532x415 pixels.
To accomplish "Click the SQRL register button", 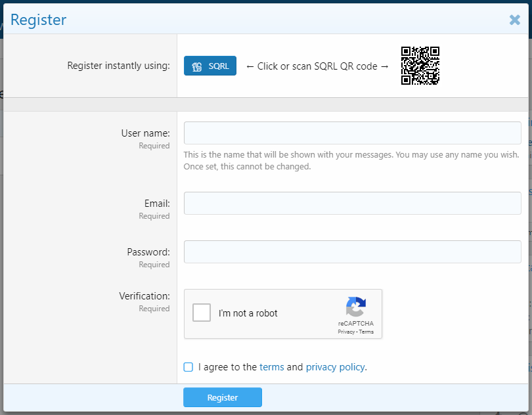I will tap(210, 66).
